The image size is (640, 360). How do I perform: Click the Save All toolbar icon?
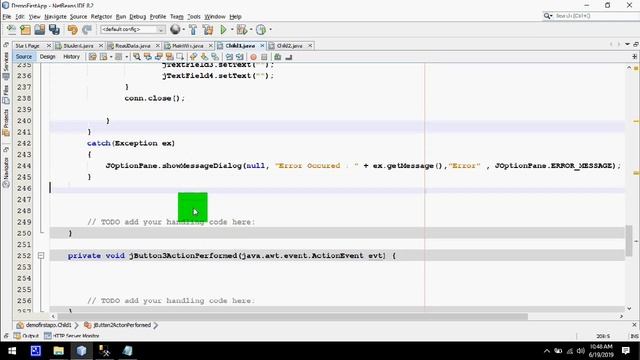pos(54,29)
